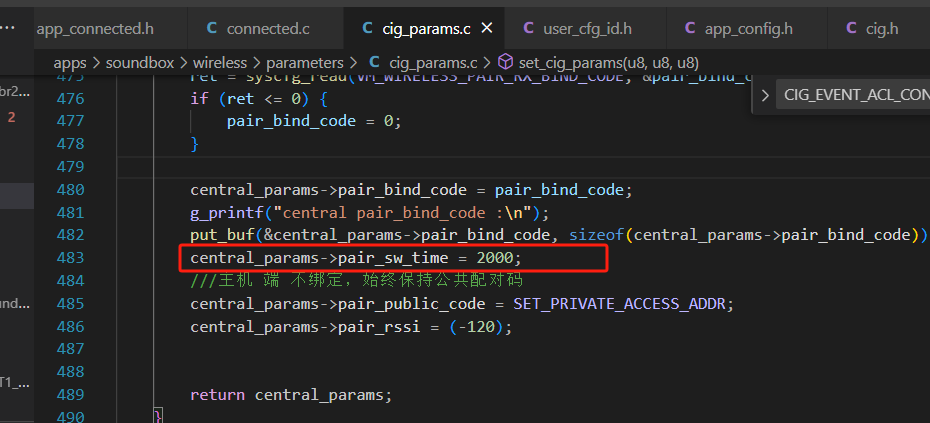Screen dimensions: 930x423
Task: Click the C icon on cig_params.c tab
Action: [x=368, y=28]
